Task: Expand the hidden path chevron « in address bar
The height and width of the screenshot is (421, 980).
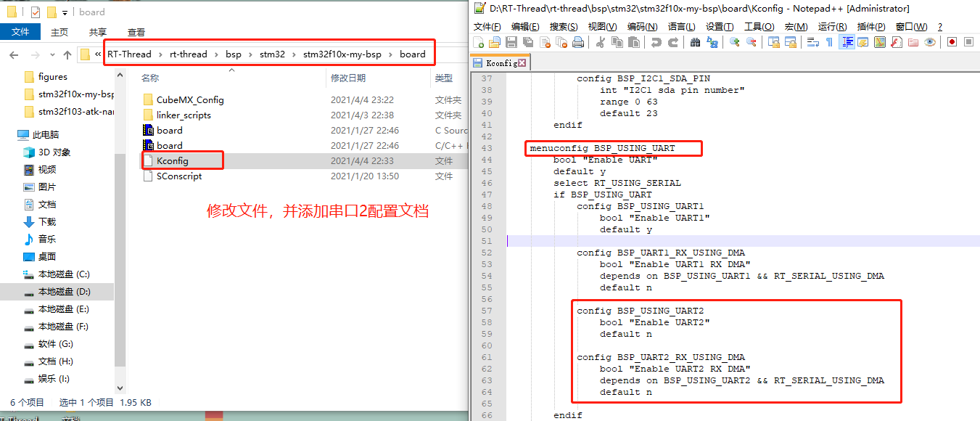Action: pos(97,54)
